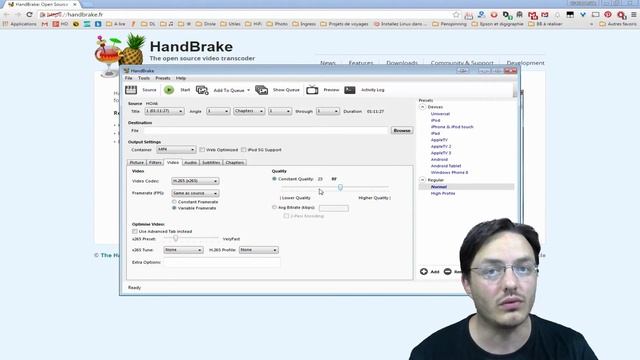The width and height of the screenshot is (640, 360).
Task: Open the Tools menu
Action: (144, 78)
